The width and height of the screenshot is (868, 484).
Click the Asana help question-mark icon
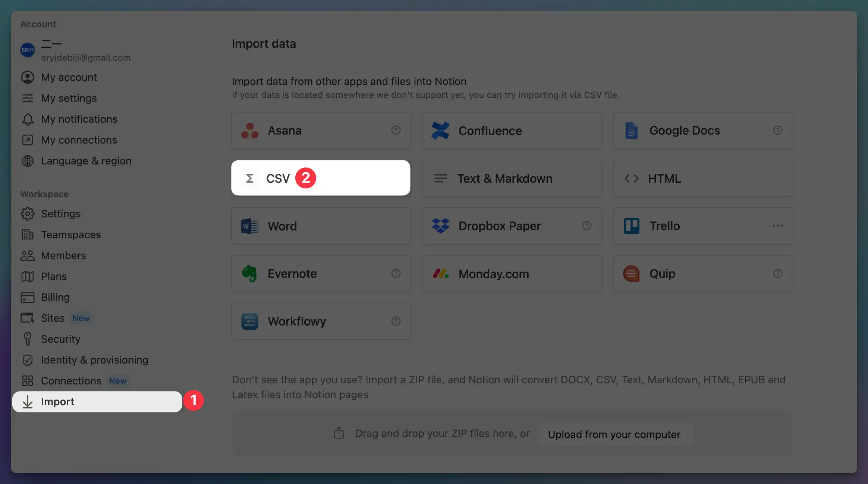(x=396, y=130)
